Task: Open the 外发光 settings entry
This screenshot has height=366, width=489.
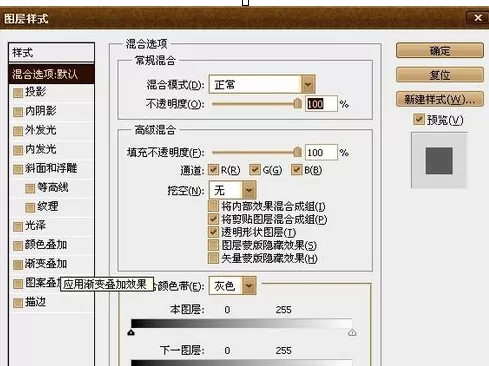Action: click(41, 130)
